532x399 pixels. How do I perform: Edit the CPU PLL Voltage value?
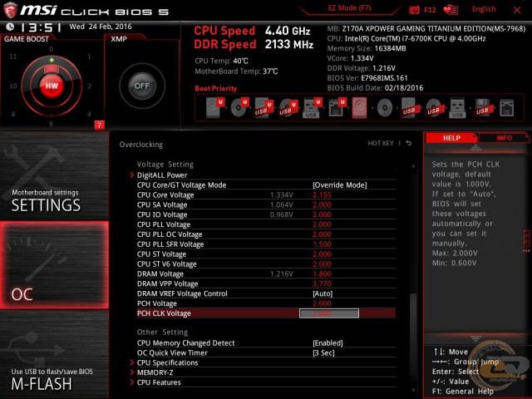(322, 224)
